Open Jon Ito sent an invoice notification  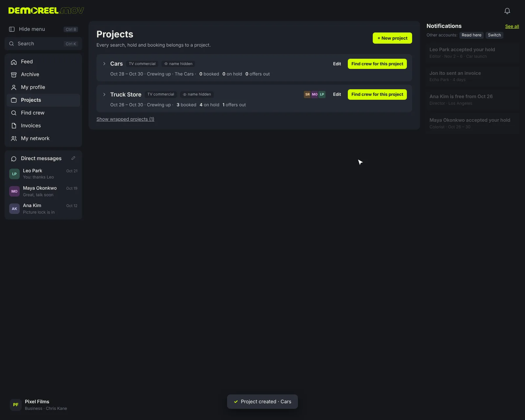point(473,76)
